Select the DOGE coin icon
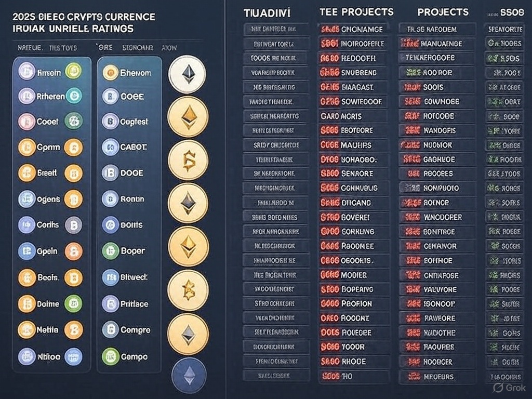Screen dimensions: 532x399 [110, 172]
